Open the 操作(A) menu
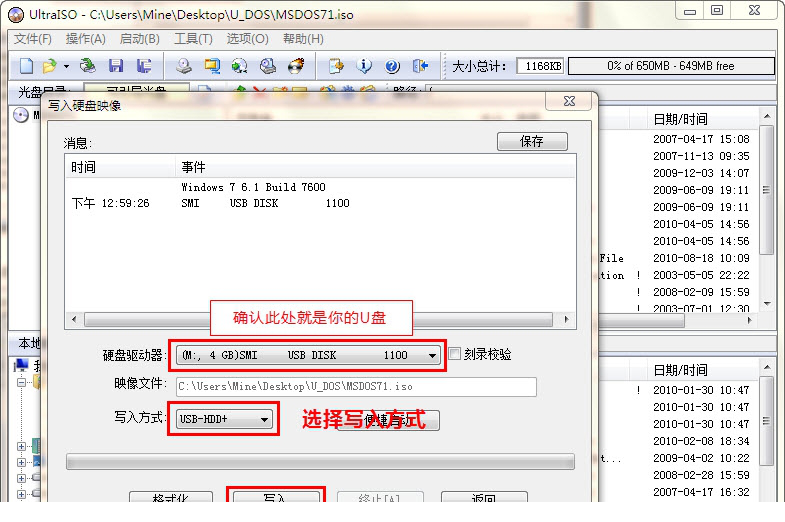 point(86,39)
